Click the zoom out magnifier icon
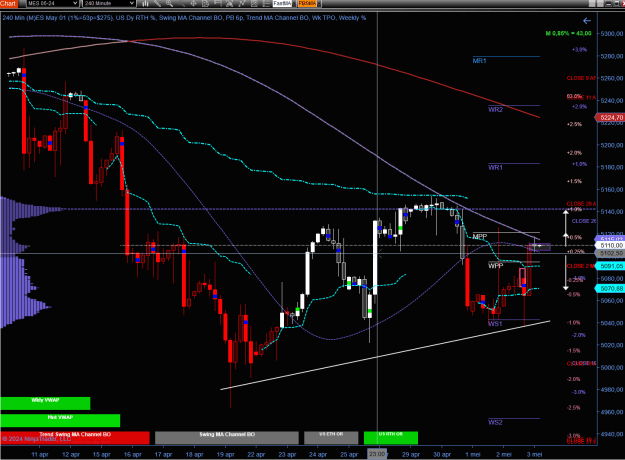The height and width of the screenshot is (460, 625). (x=181, y=4)
